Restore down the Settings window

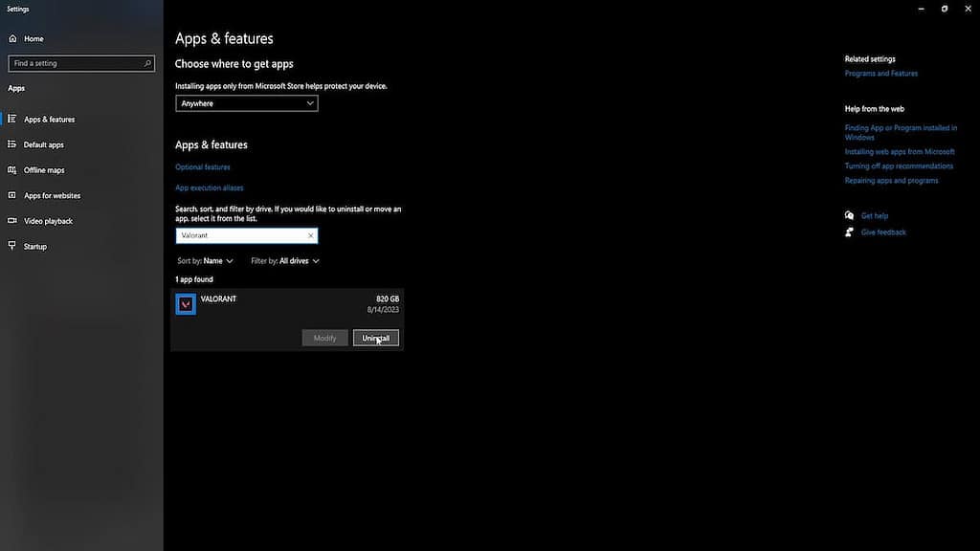945,9
